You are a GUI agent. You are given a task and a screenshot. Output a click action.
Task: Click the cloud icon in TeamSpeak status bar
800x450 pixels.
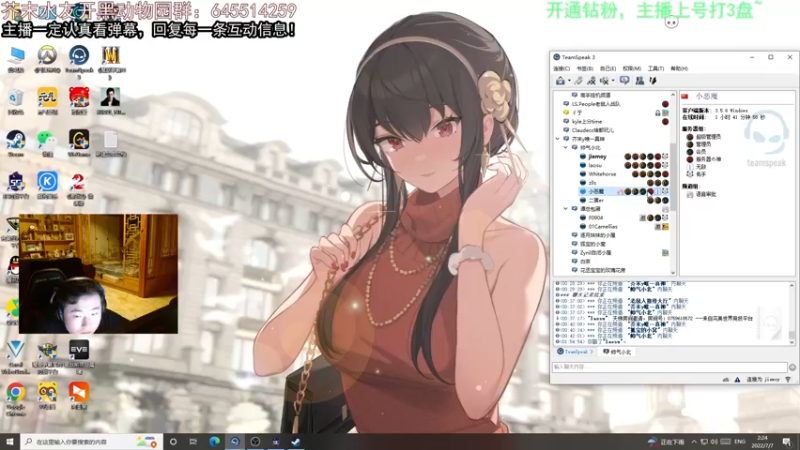tap(726, 380)
